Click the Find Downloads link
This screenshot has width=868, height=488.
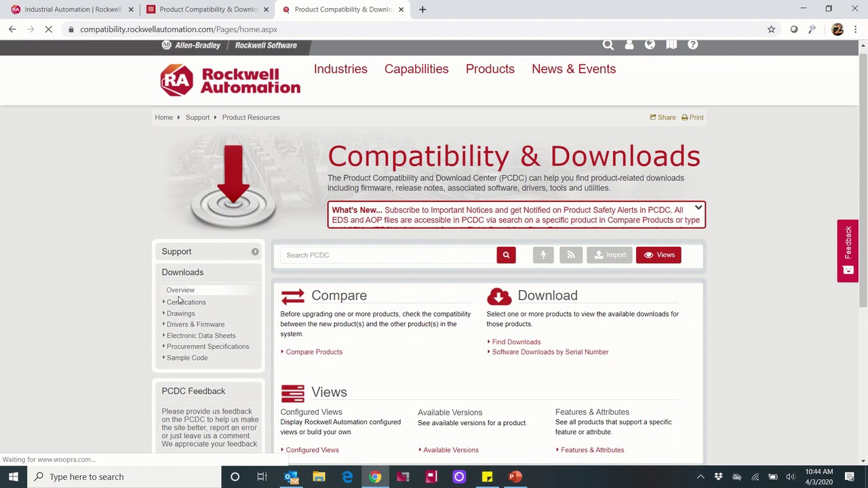(516, 342)
